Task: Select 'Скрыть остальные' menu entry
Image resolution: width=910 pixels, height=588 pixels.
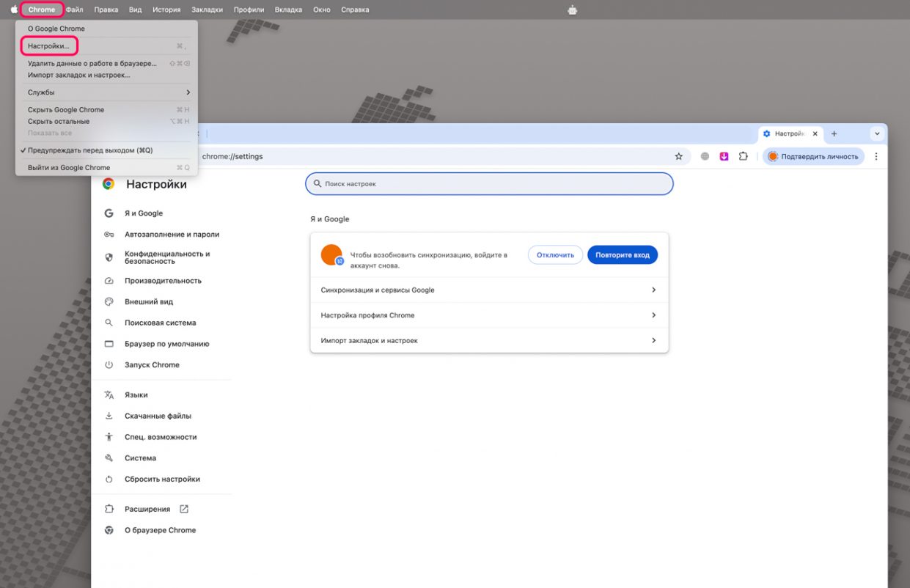Action: (x=106, y=122)
